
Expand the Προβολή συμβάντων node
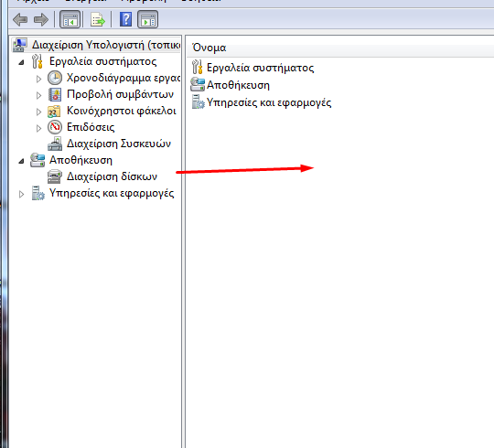click(x=38, y=95)
